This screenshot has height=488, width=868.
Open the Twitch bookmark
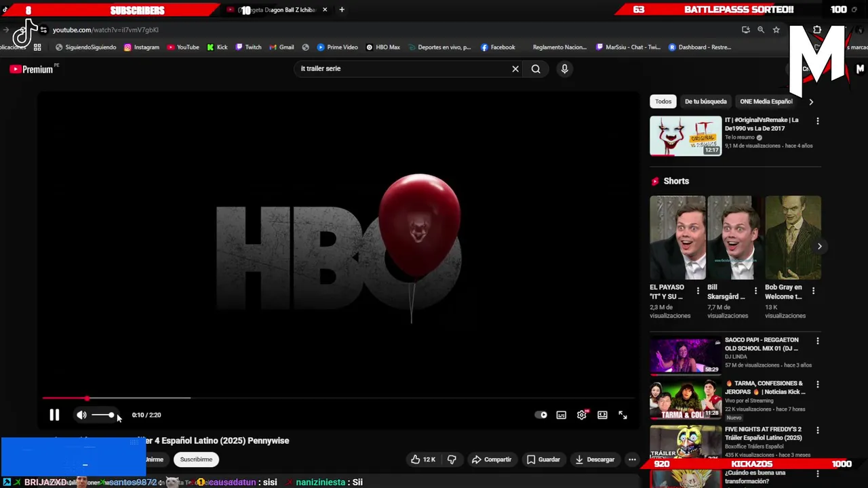point(248,47)
